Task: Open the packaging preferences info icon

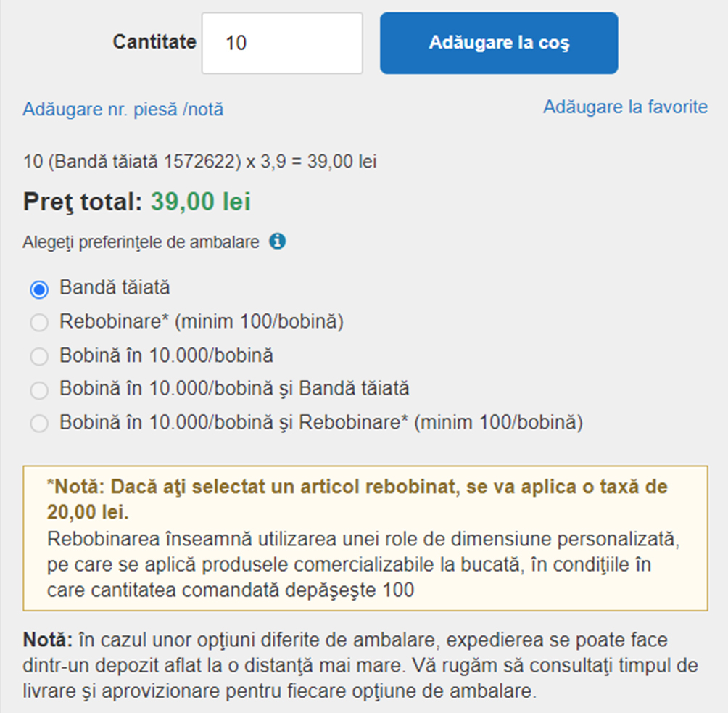Action: tap(277, 242)
